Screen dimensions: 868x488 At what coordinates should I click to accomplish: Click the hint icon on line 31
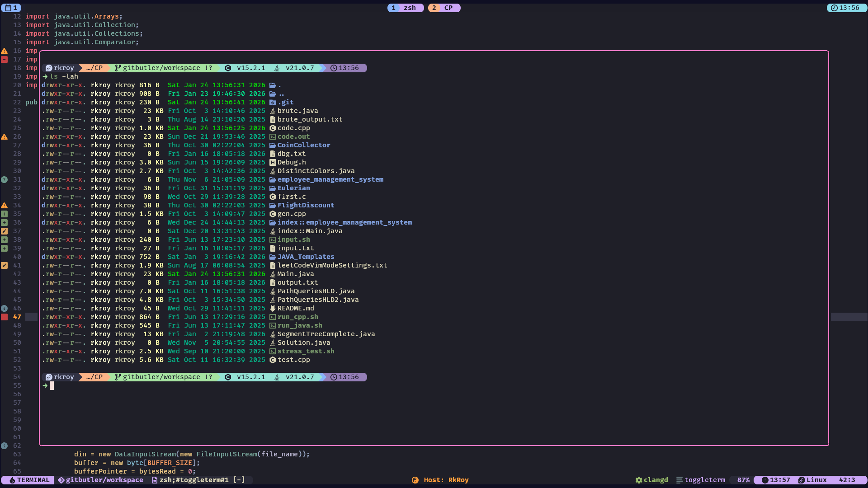(x=4, y=180)
